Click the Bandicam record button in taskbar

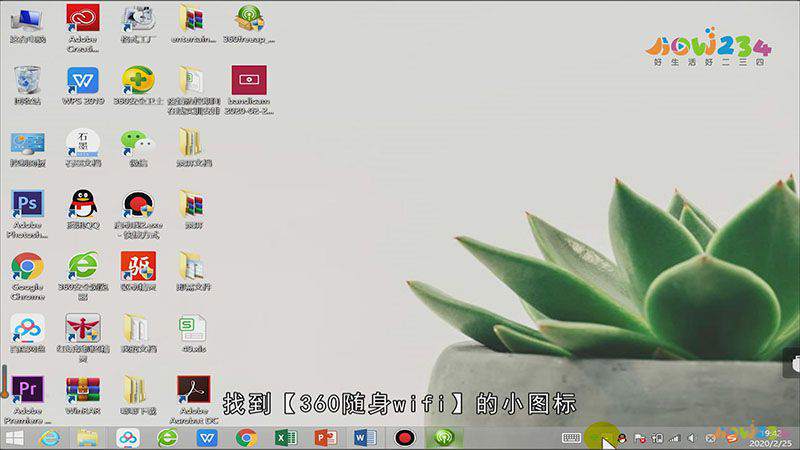click(x=405, y=438)
